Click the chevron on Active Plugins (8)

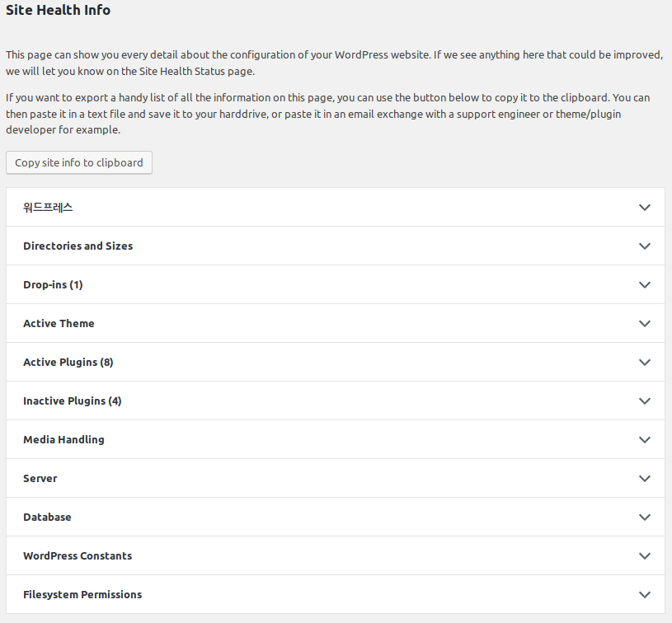pos(645,362)
